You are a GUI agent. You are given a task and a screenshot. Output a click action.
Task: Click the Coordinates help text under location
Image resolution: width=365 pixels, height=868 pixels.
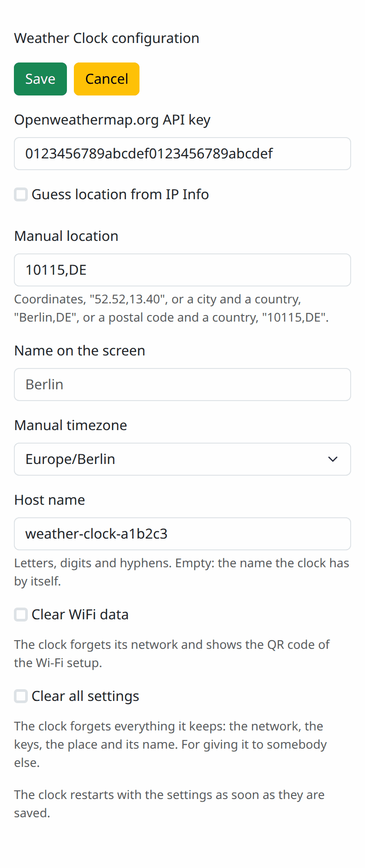tap(172, 308)
